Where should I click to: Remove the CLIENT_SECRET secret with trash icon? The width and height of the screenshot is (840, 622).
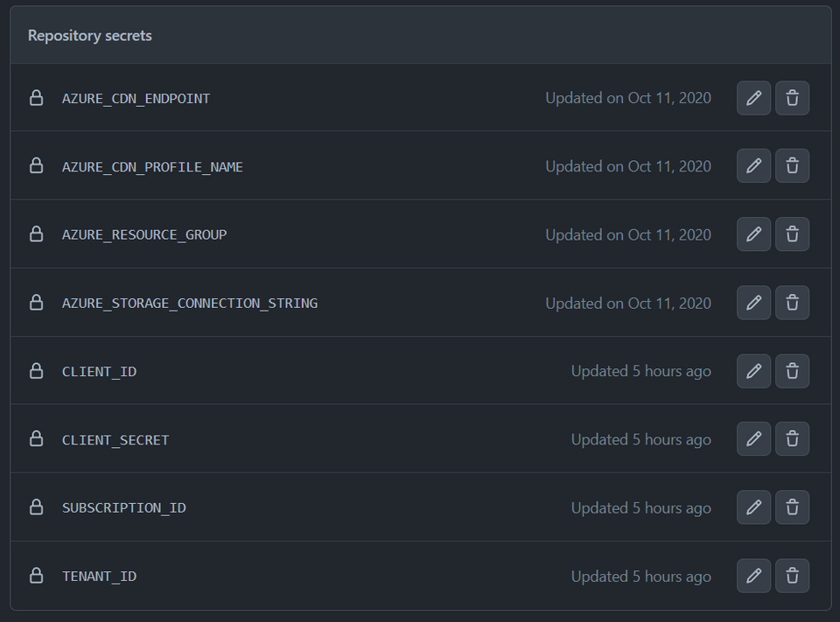[792, 439]
